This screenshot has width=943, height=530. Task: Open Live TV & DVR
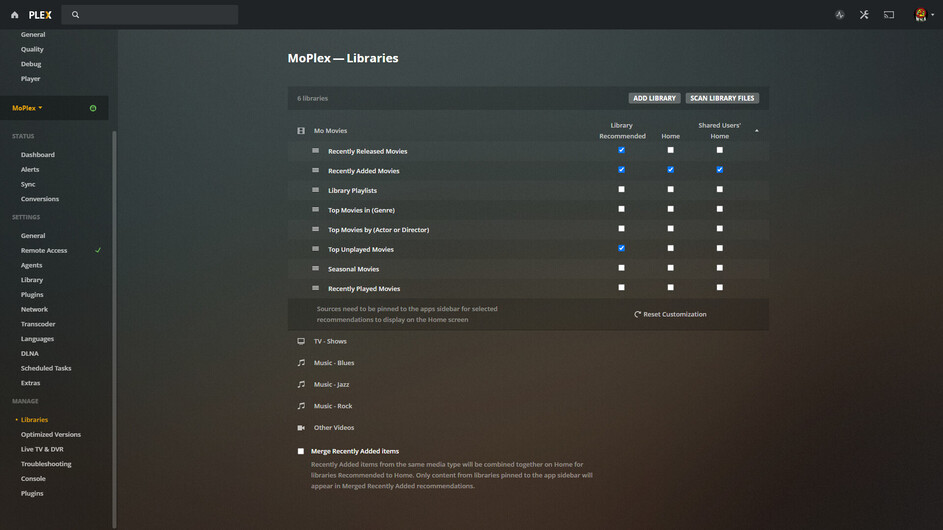pyautogui.click(x=42, y=449)
